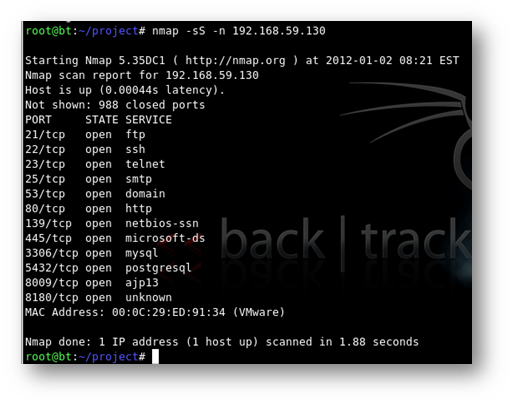This screenshot has width=514, height=406.
Task: Click the 'Nmap done' summary line
Action: 222,342
